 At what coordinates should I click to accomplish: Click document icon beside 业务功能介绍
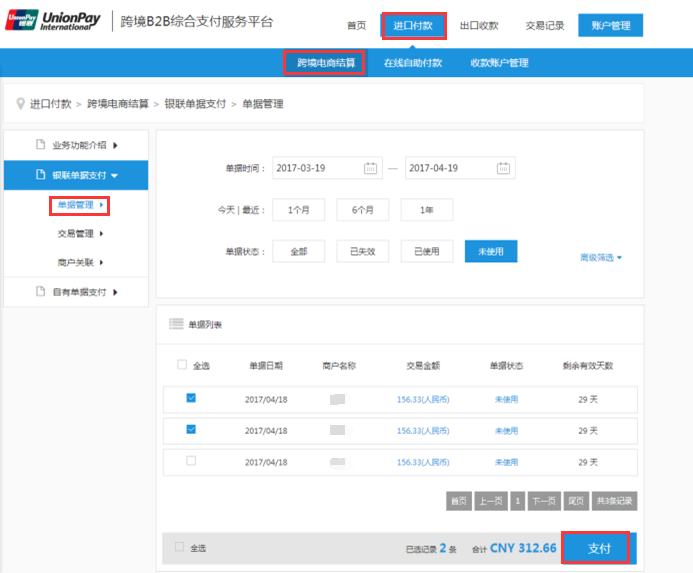point(41,145)
